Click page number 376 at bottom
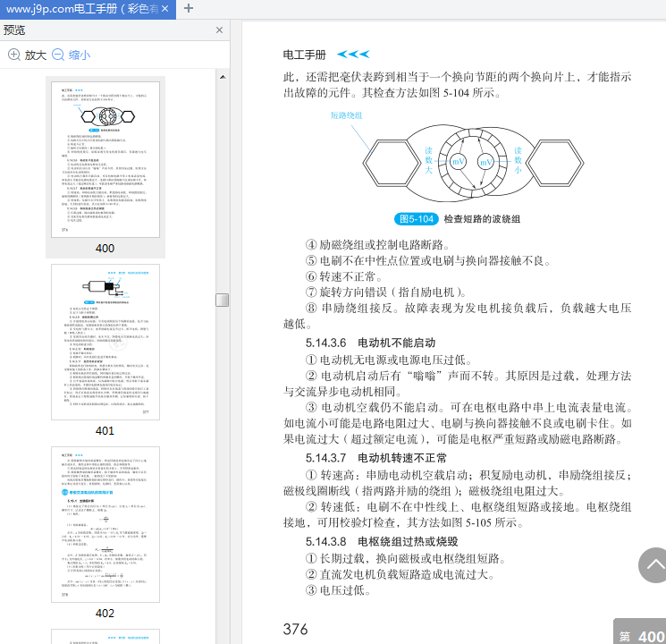Screen dimensions: 666x644 pos(295,629)
